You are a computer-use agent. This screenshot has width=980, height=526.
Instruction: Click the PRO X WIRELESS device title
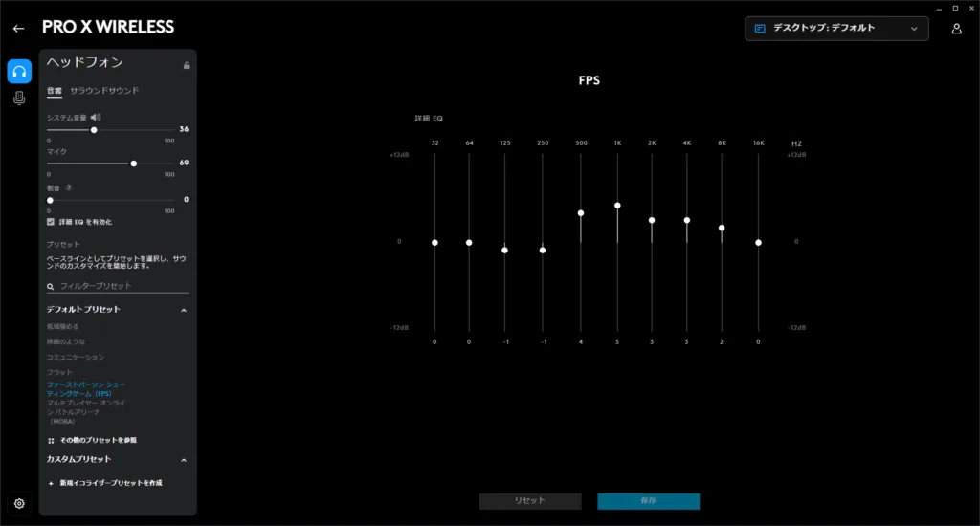click(x=108, y=27)
